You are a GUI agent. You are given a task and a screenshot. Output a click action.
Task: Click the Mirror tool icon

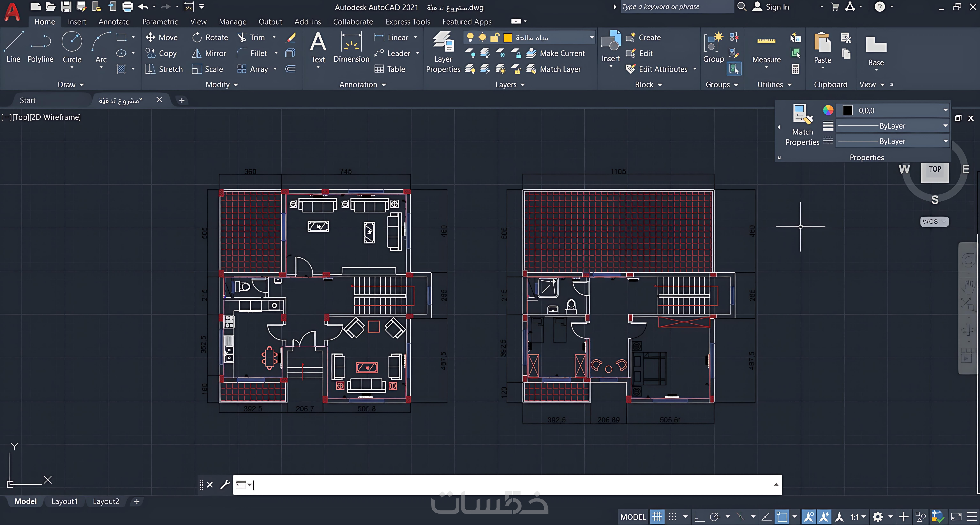197,53
